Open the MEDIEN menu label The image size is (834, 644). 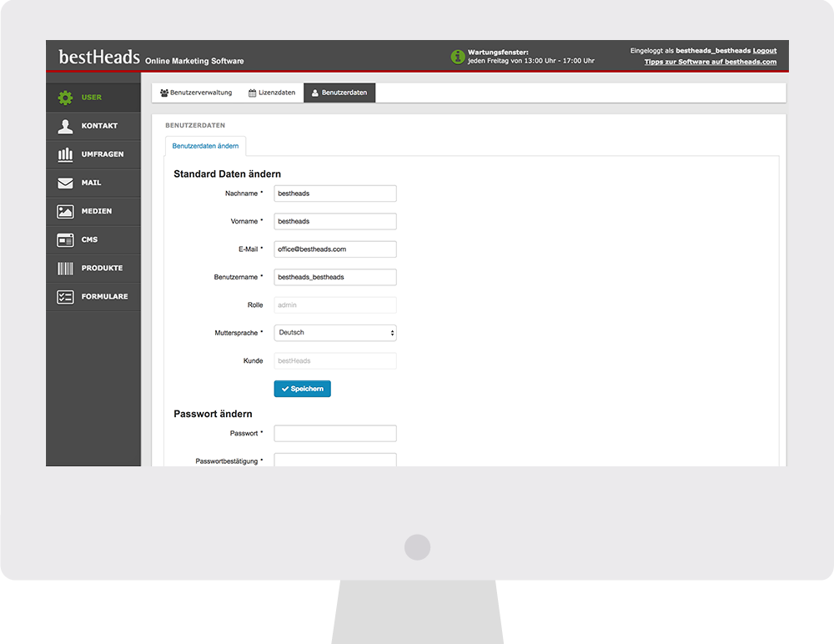click(97, 211)
